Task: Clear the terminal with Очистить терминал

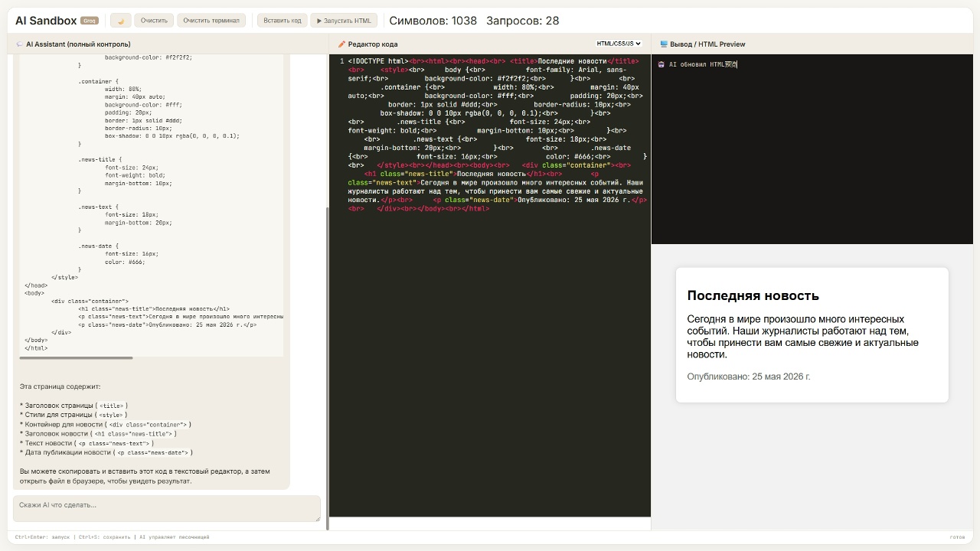Action: point(211,21)
